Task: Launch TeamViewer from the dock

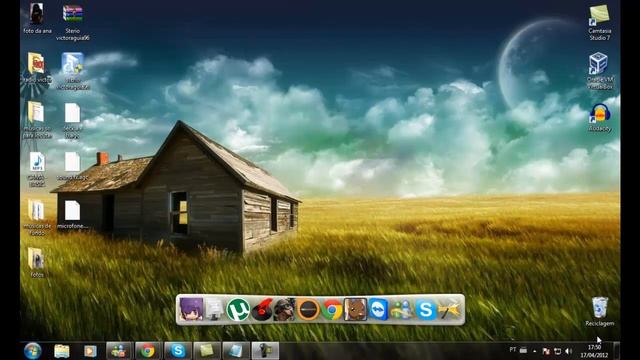Action: (378, 309)
